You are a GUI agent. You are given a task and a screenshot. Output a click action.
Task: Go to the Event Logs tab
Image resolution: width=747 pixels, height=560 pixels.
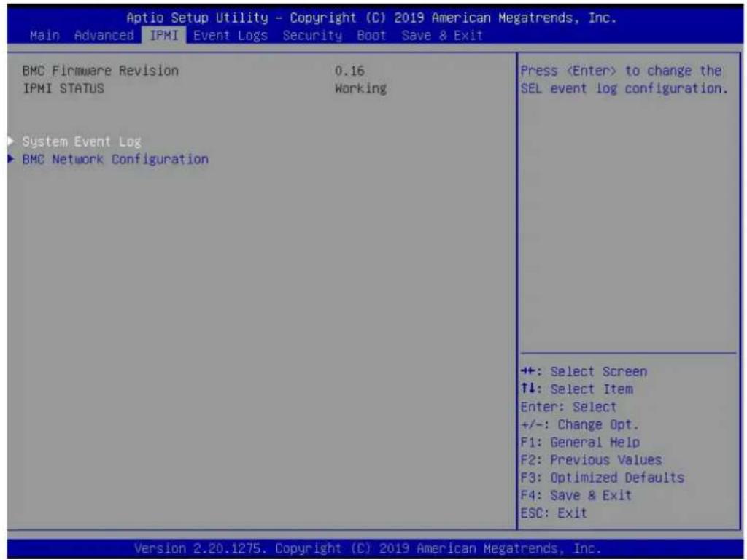click(230, 36)
